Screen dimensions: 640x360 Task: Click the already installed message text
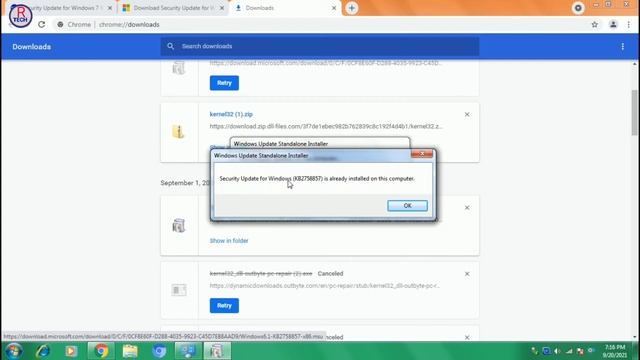click(317, 179)
